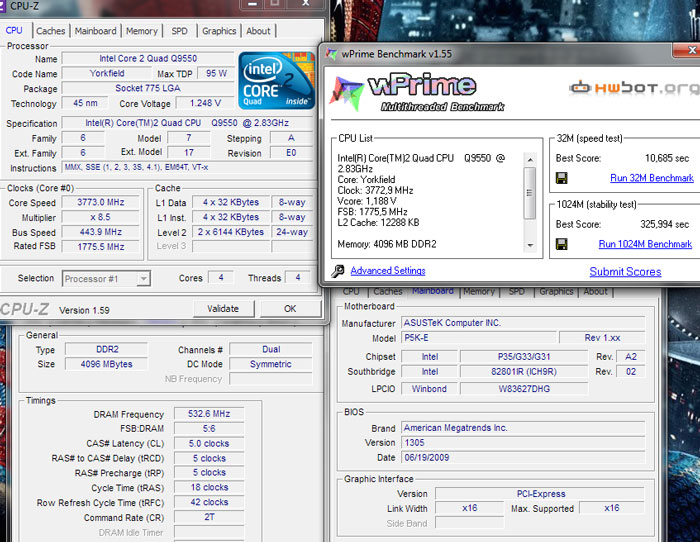Switch to the Mainboard tab in top CPU-Z window
The image size is (700, 542).
(96, 31)
